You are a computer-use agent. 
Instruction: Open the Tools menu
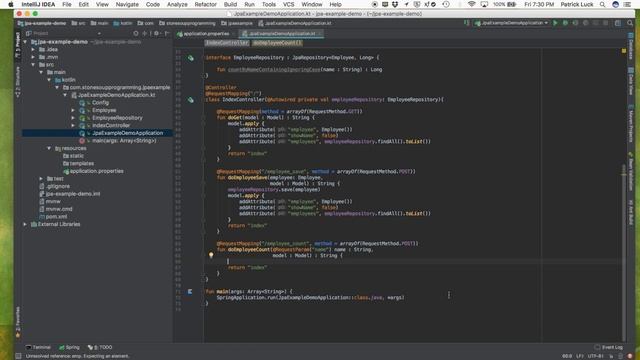[269, 4]
